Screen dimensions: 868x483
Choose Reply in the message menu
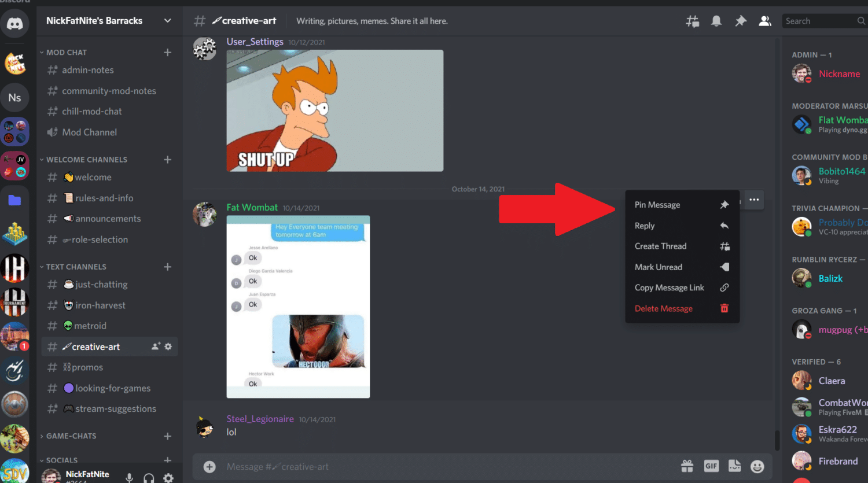[682, 226]
